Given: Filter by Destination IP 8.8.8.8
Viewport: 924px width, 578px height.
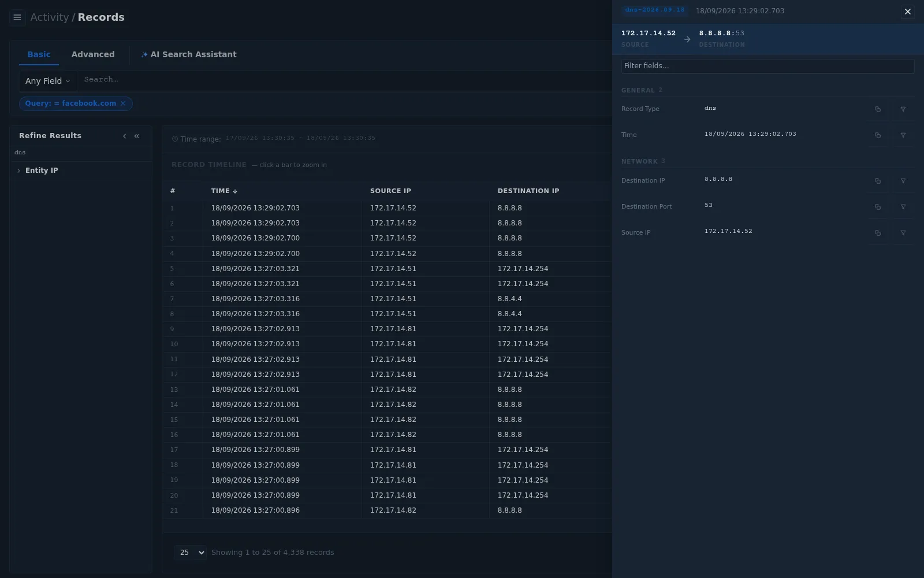Looking at the screenshot, I should click(903, 181).
